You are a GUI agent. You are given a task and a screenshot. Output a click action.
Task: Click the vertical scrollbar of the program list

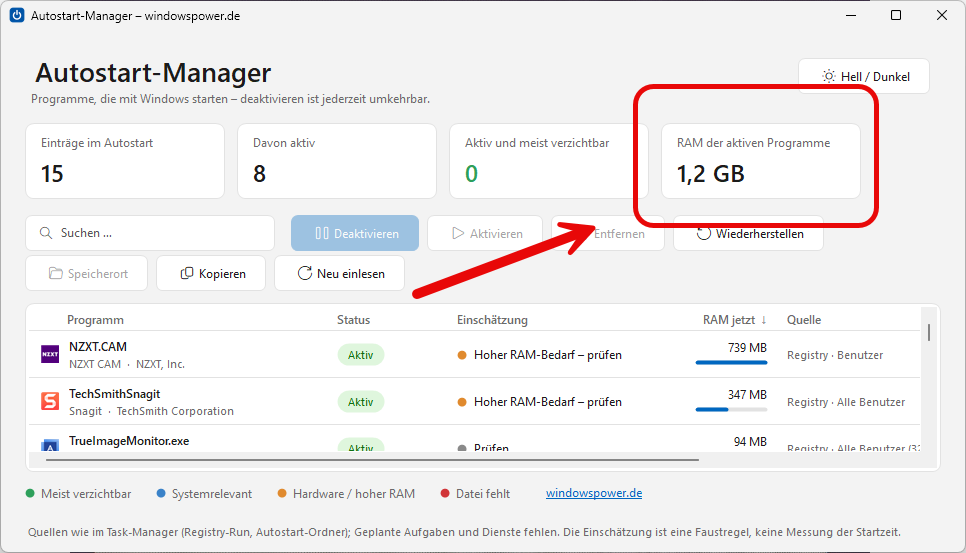point(928,333)
